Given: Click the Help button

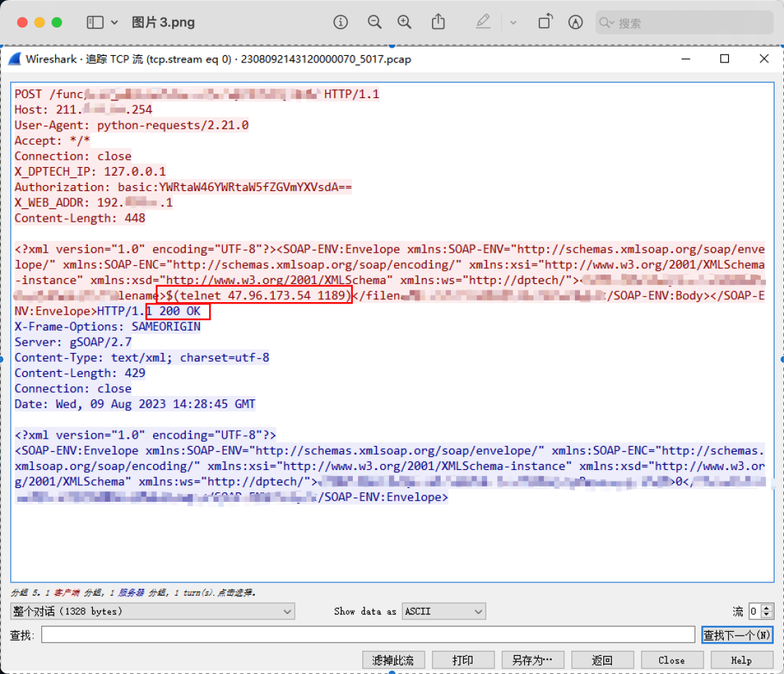Looking at the screenshot, I should click(741, 660).
